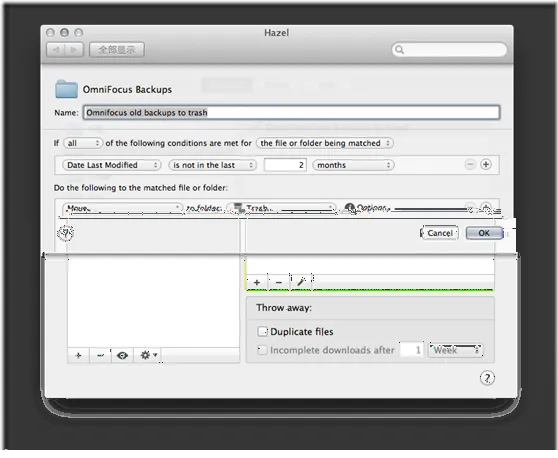Open the Week duration dropdown

point(456,350)
